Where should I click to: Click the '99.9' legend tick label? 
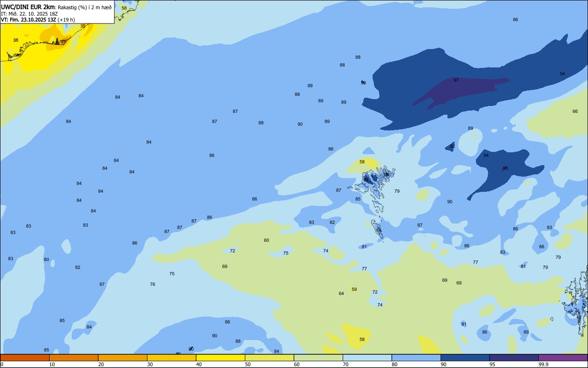(x=543, y=364)
